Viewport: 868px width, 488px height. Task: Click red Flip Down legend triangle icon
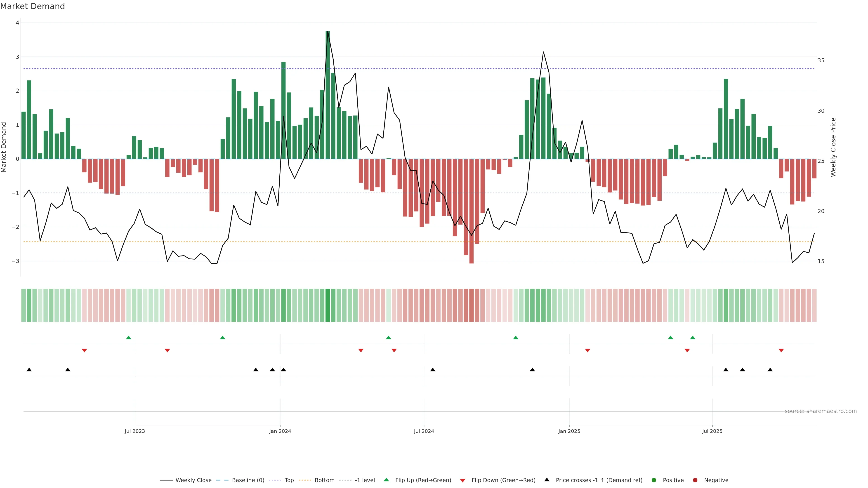(x=463, y=481)
